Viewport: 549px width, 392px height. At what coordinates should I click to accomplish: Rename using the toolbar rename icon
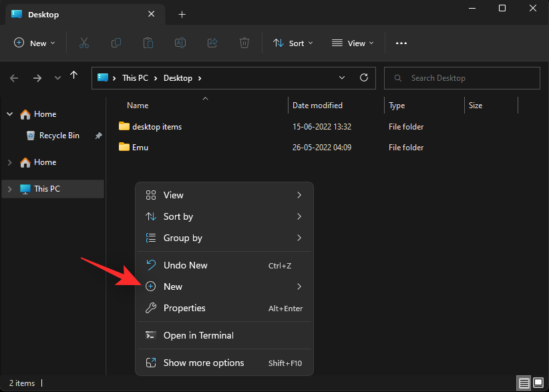[x=180, y=43]
